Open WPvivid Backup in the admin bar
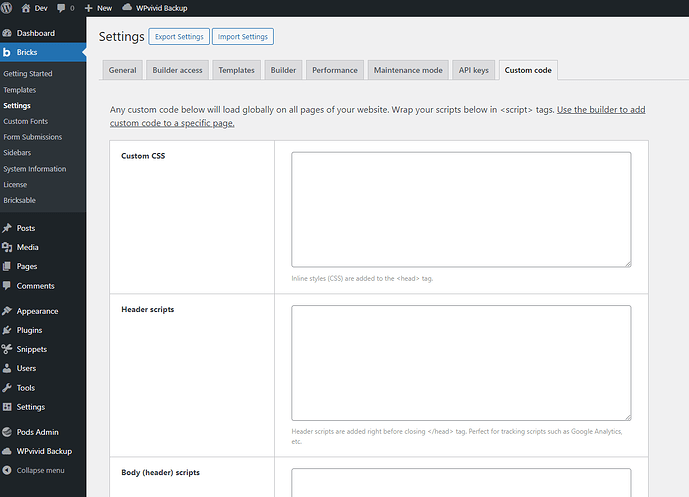Screen dimensions: 689x497 (x=162, y=8)
